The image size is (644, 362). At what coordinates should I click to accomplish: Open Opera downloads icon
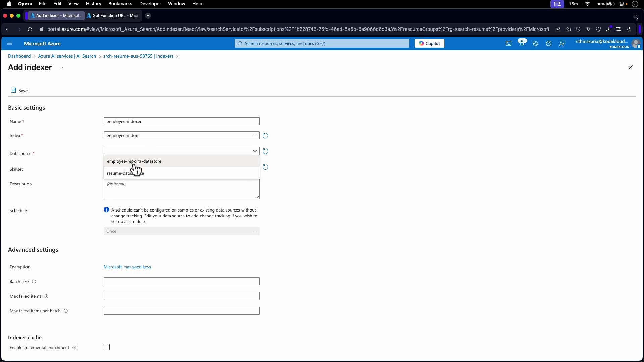click(608, 29)
